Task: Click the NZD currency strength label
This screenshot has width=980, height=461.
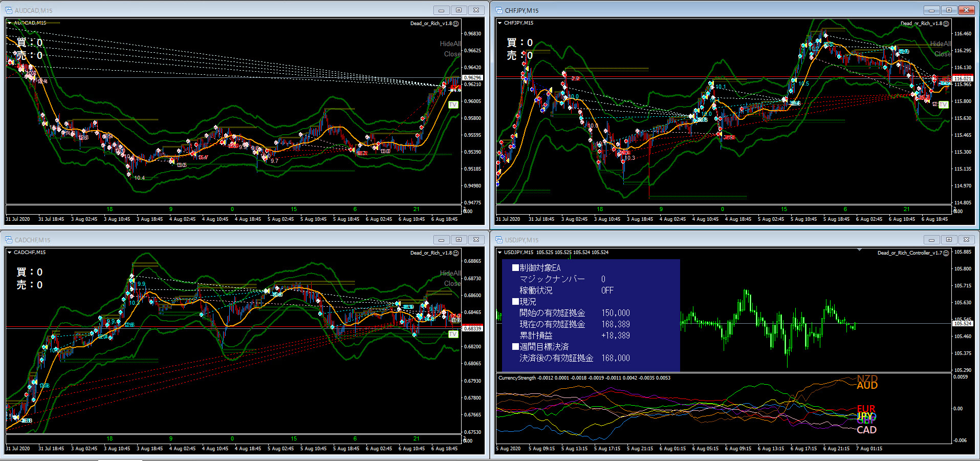Action: 867,379
